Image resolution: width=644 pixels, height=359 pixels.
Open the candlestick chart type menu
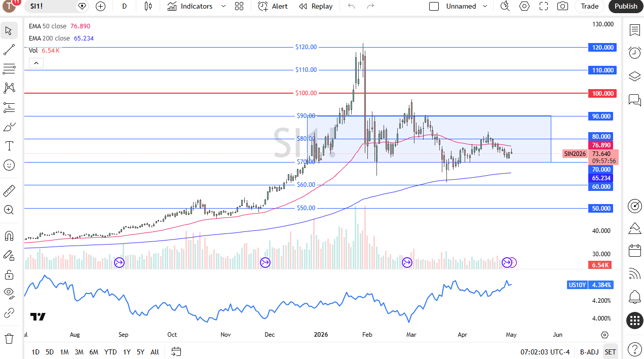148,6
